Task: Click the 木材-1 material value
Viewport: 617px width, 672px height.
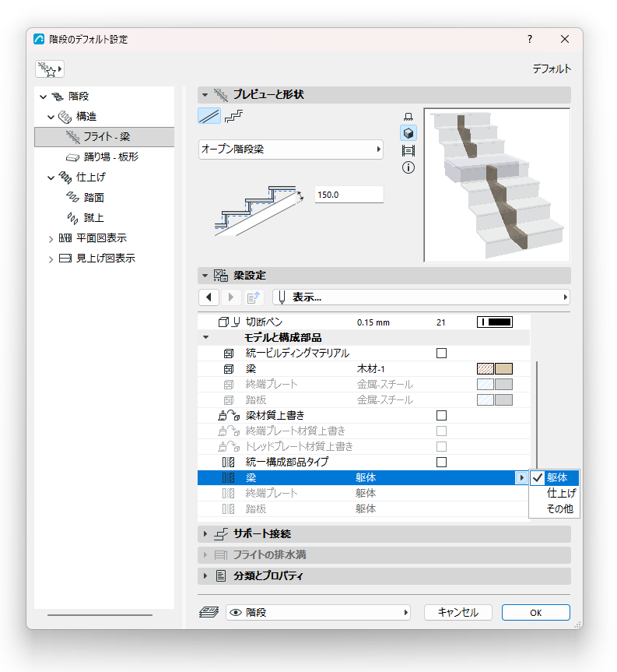Action: tap(371, 368)
